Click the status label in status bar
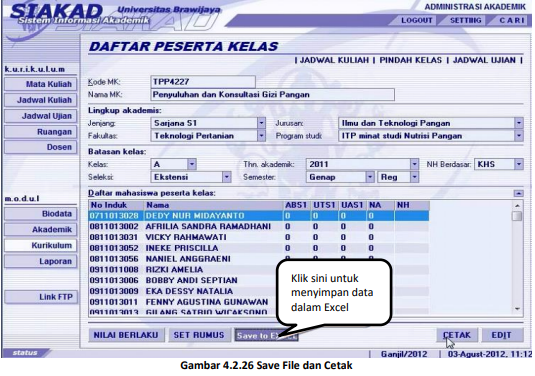This screenshot has width=535, height=376. point(25,353)
